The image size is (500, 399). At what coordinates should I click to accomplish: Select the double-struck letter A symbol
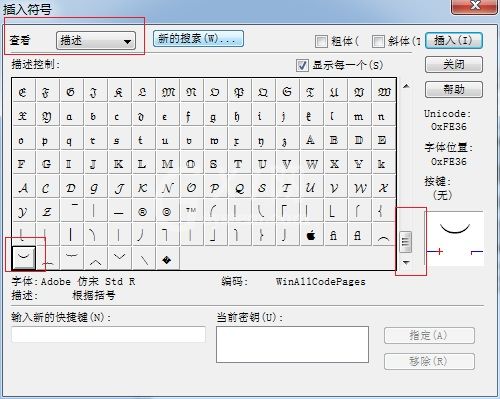[x=311, y=140]
